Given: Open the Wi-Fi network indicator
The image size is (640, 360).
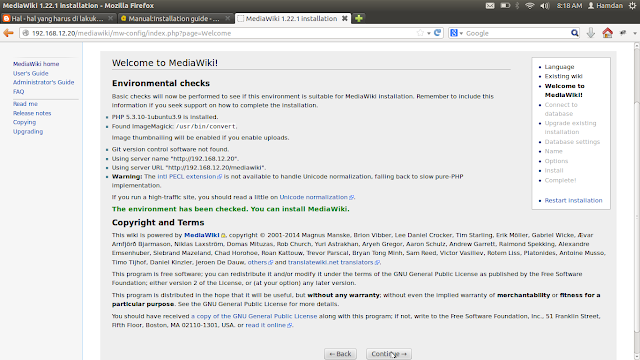Looking at the screenshot, I should [530, 6].
